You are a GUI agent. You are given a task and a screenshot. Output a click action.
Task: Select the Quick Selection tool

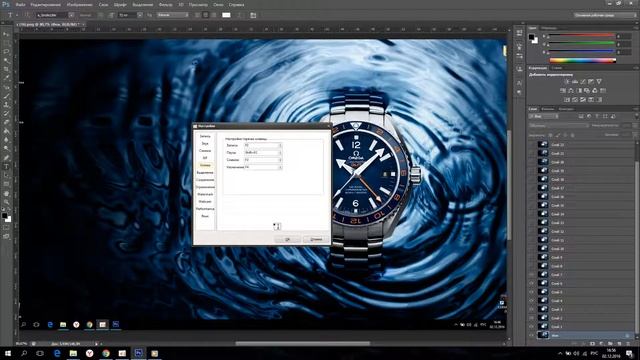coord(6,61)
